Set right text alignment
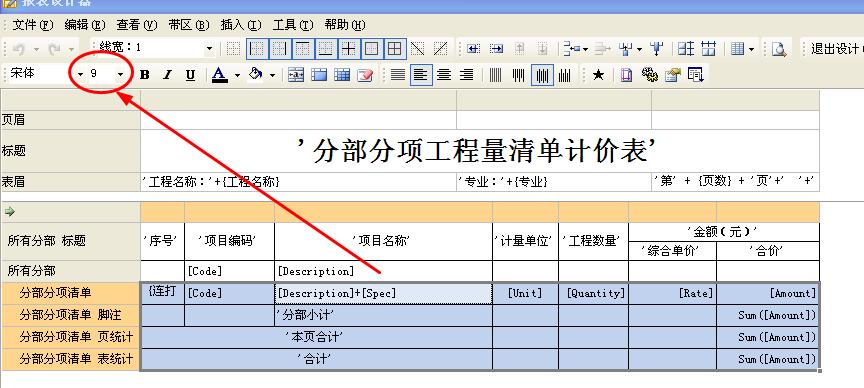This screenshot has height=388, width=864. click(x=467, y=75)
